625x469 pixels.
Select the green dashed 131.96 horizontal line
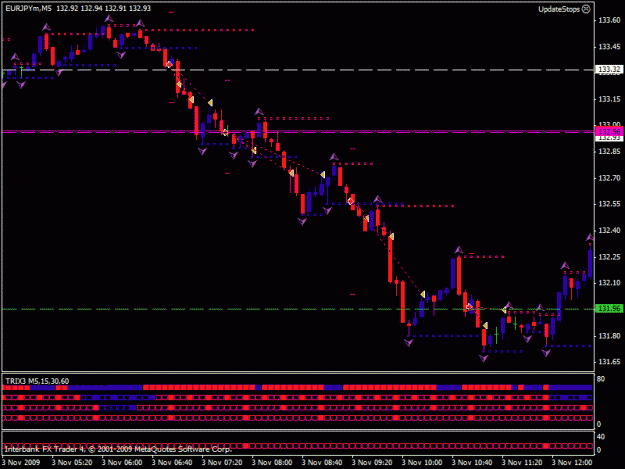click(298, 309)
